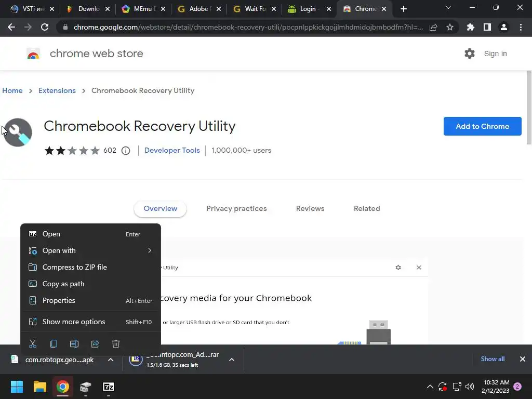Go back with the browser back arrow

pos(11,27)
